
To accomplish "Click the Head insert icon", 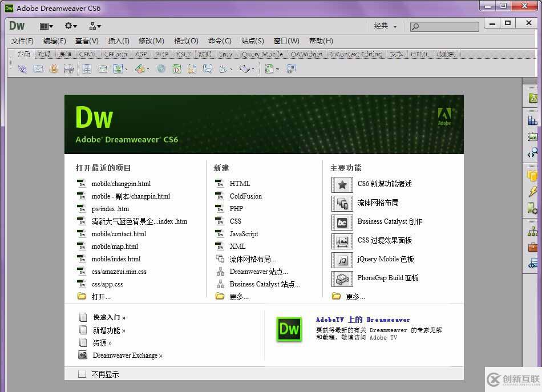I will (x=223, y=69).
